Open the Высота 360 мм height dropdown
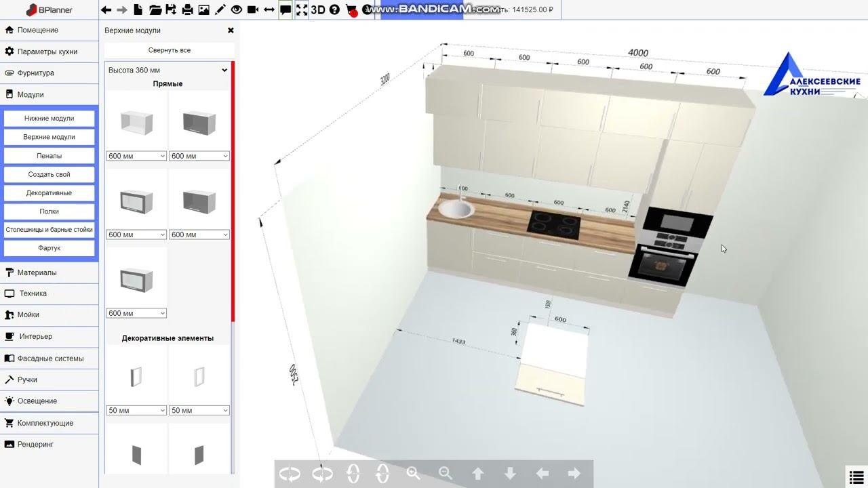The width and height of the screenshot is (868, 488). [167, 70]
